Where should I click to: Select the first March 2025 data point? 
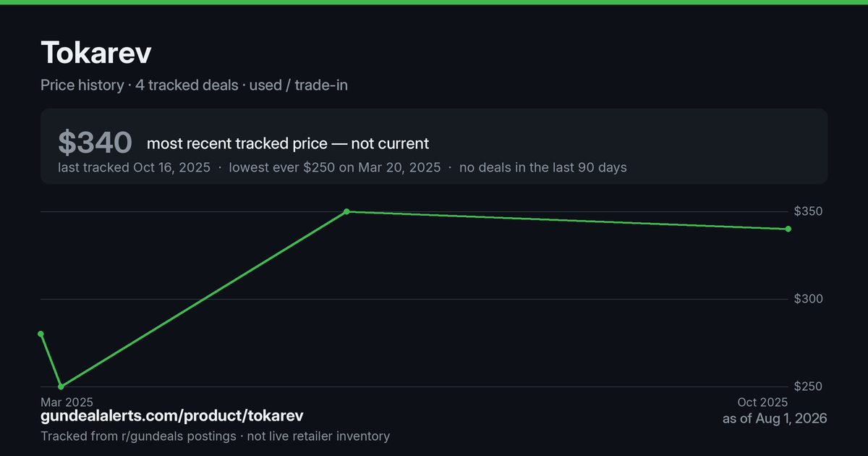[41, 334]
